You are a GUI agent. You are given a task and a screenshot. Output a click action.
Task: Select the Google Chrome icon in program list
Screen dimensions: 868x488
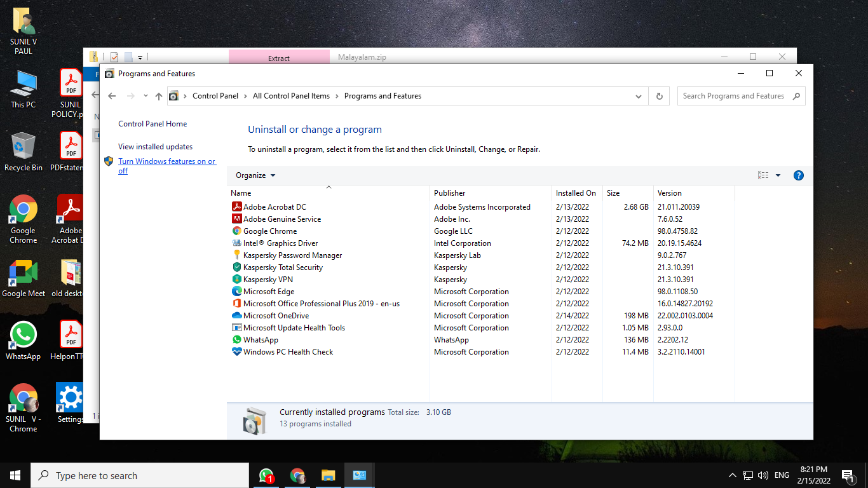tap(237, 231)
